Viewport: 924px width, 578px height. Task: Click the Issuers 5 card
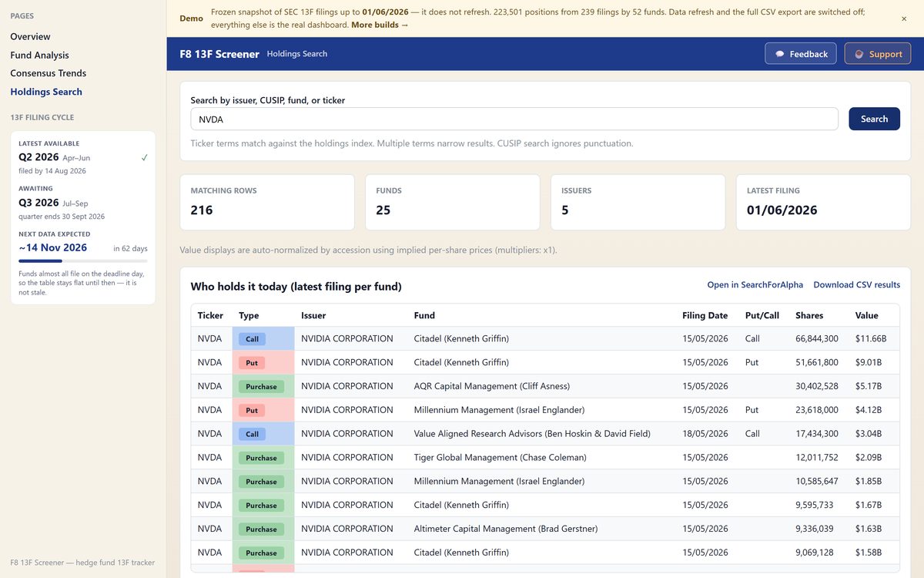638,202
